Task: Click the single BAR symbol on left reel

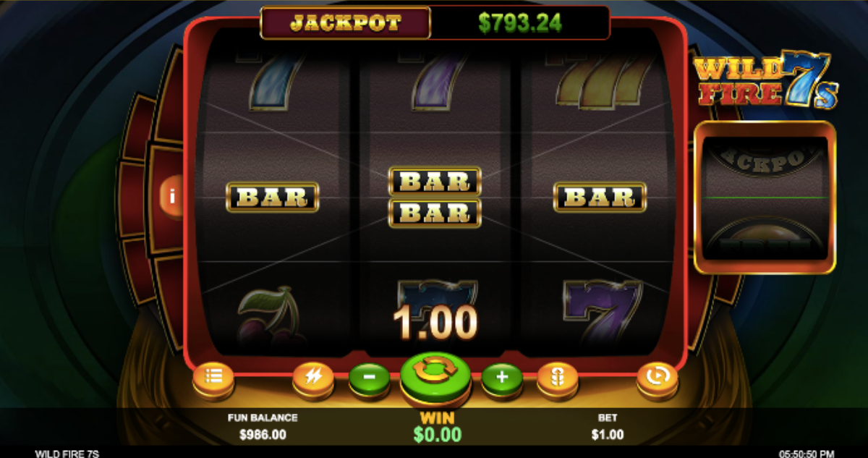Action: (273, 197)
